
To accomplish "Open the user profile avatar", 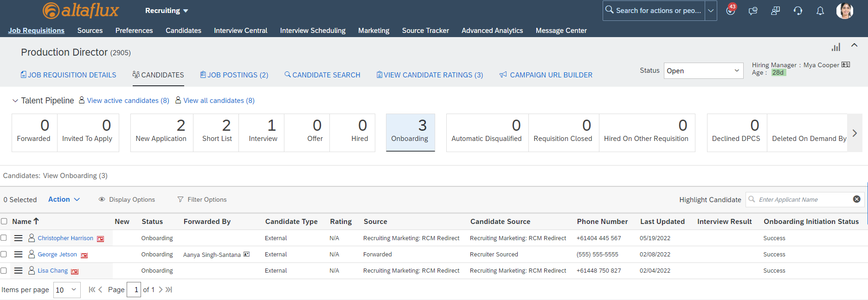I will (x=845, y=11).
